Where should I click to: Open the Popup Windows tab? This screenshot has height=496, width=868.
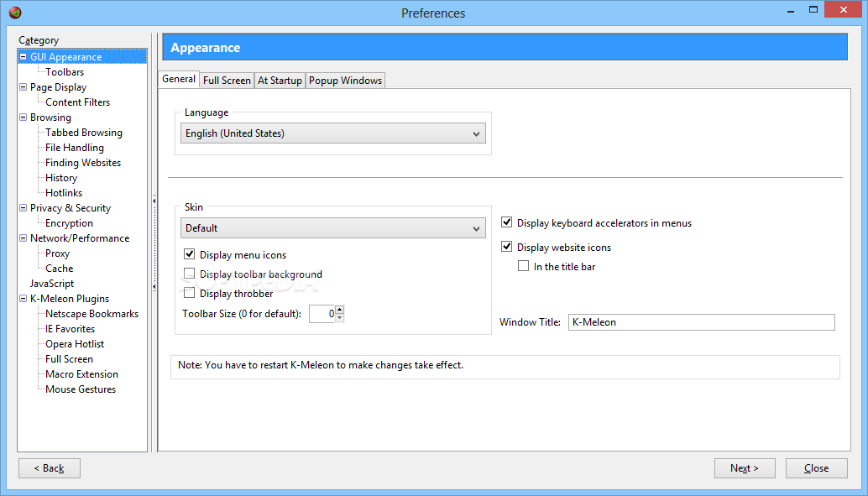pos(345,81)
